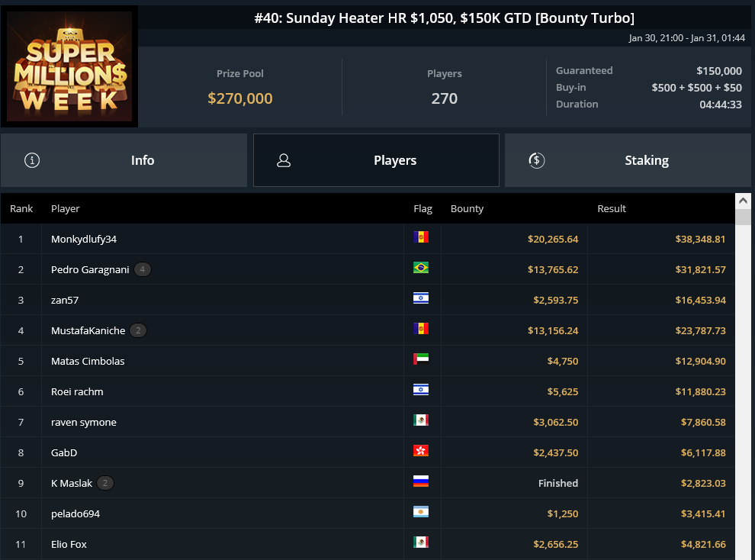Open player Monkydlufy34's name
This screenshot has width=755, height=560.
(84, 240)
